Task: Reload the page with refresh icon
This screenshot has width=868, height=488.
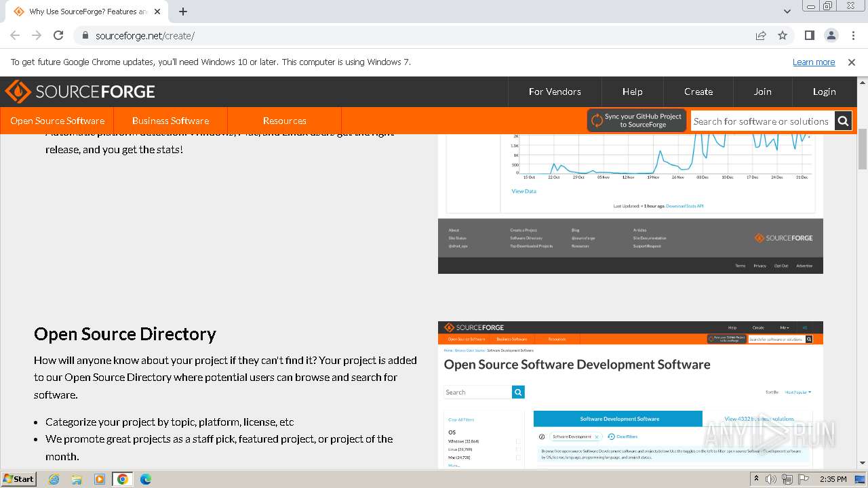Action: 58,36
